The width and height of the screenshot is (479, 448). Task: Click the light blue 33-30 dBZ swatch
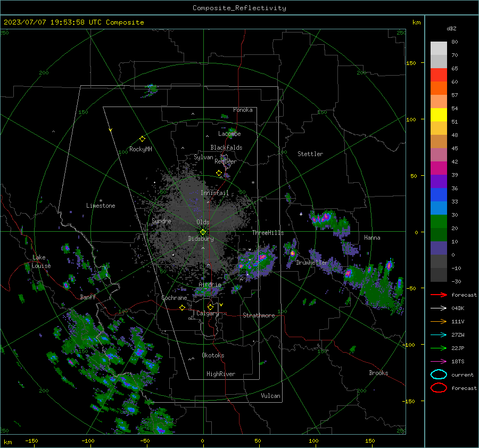(x=439, y=208)
